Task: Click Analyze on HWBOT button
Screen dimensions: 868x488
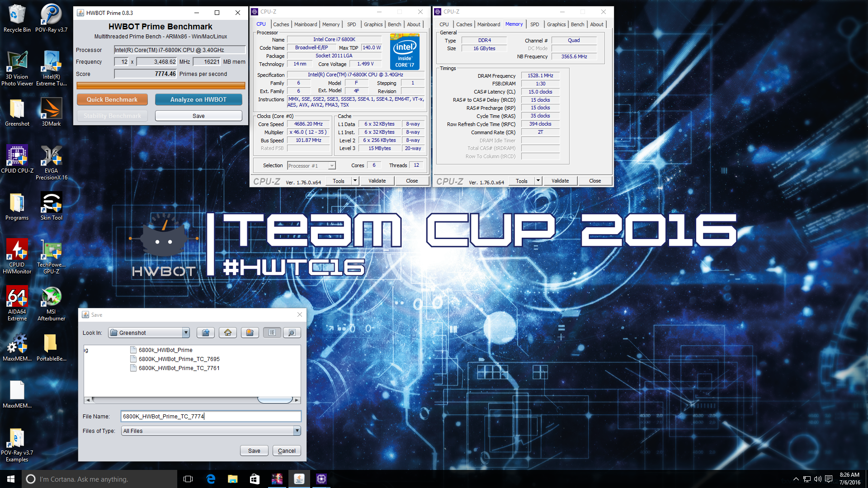Action: [198, 99]
